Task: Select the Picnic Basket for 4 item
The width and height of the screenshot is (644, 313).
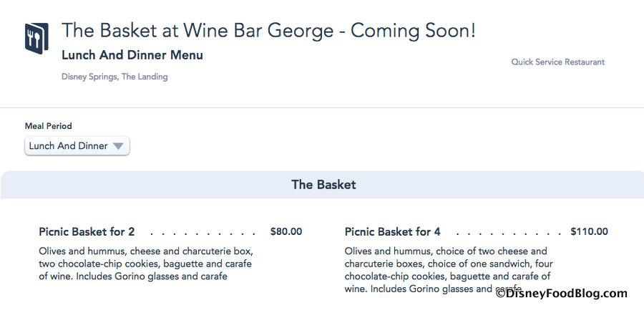Action: click(x=393, y=231)
